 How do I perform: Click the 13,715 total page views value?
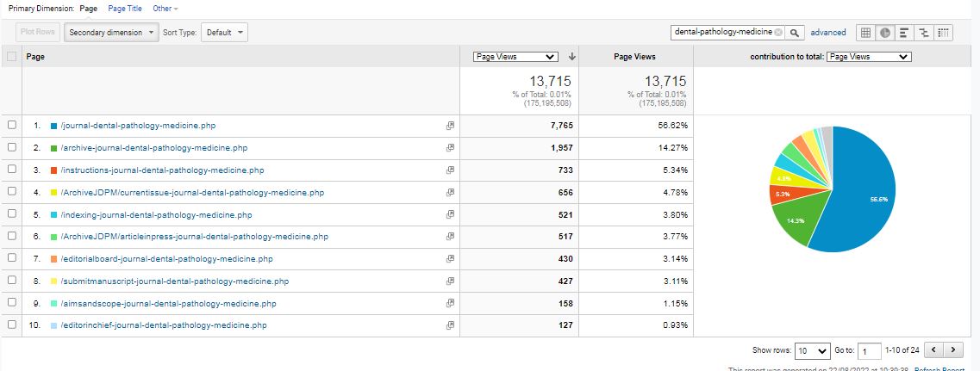[550, 81]
